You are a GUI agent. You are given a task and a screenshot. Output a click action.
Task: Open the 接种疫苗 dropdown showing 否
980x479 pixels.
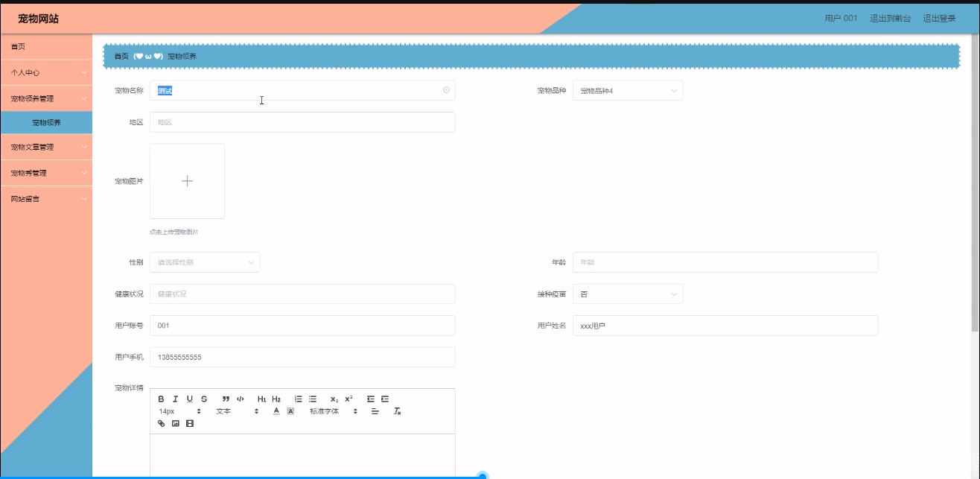pyautogui.click(x=628, y=294)
